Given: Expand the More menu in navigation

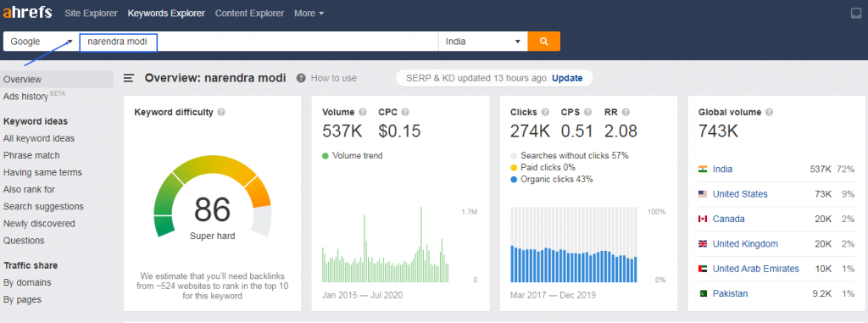Looking at the screenshot, I should pos(309,14).
